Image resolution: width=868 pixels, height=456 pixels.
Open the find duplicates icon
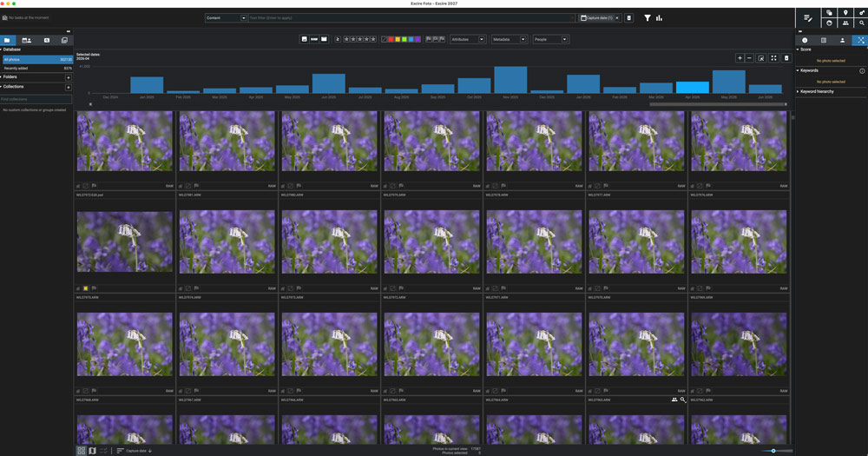coord(829,12)
